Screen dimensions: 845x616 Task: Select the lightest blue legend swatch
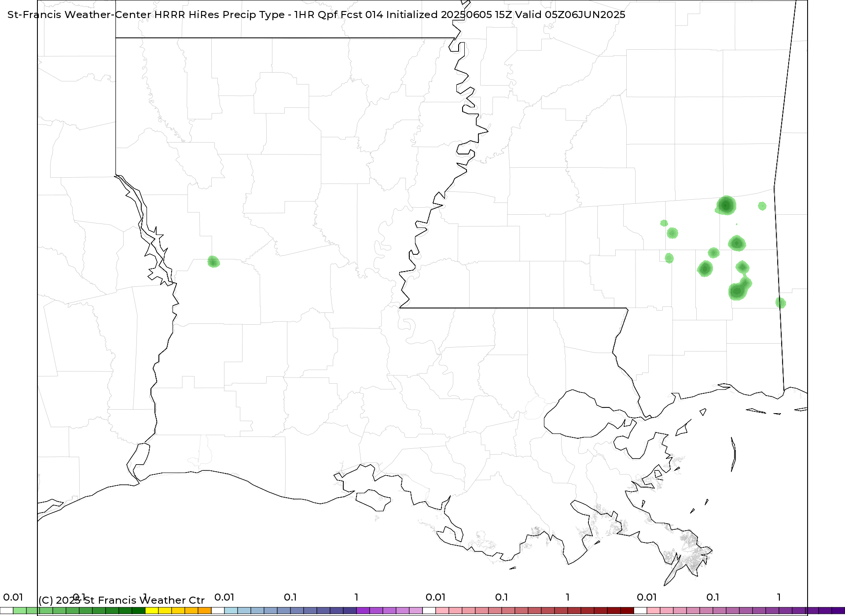coord(231,611)
